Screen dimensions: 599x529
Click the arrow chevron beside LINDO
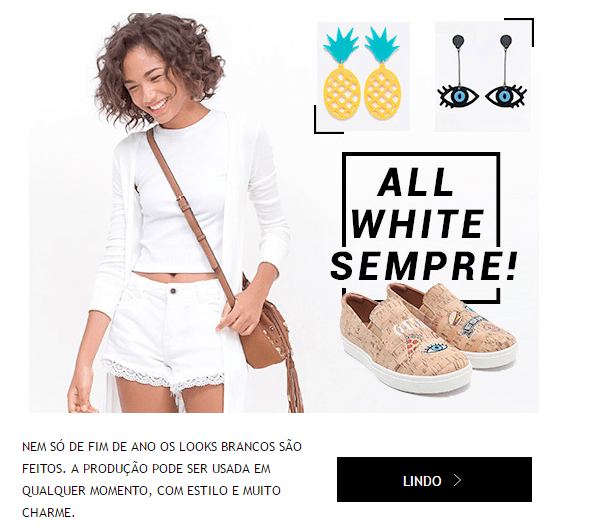[x=457, y=480]
